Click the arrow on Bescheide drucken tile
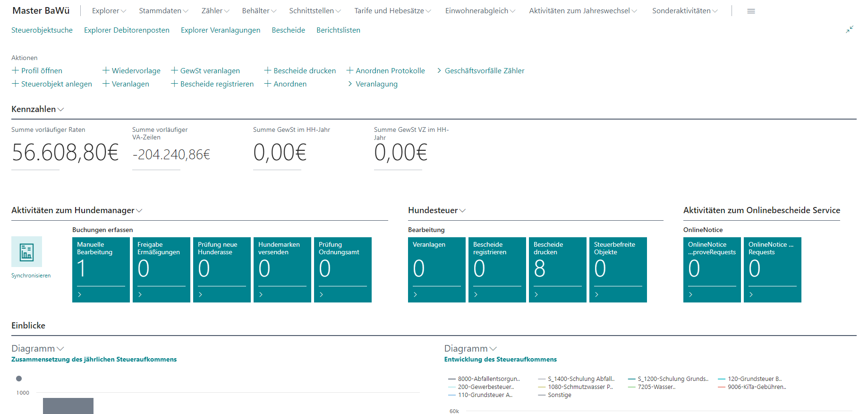 click(536, 294)
